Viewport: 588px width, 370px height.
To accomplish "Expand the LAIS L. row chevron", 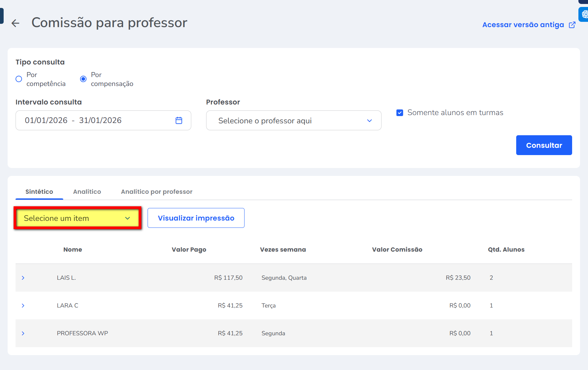I will [23, 278].
